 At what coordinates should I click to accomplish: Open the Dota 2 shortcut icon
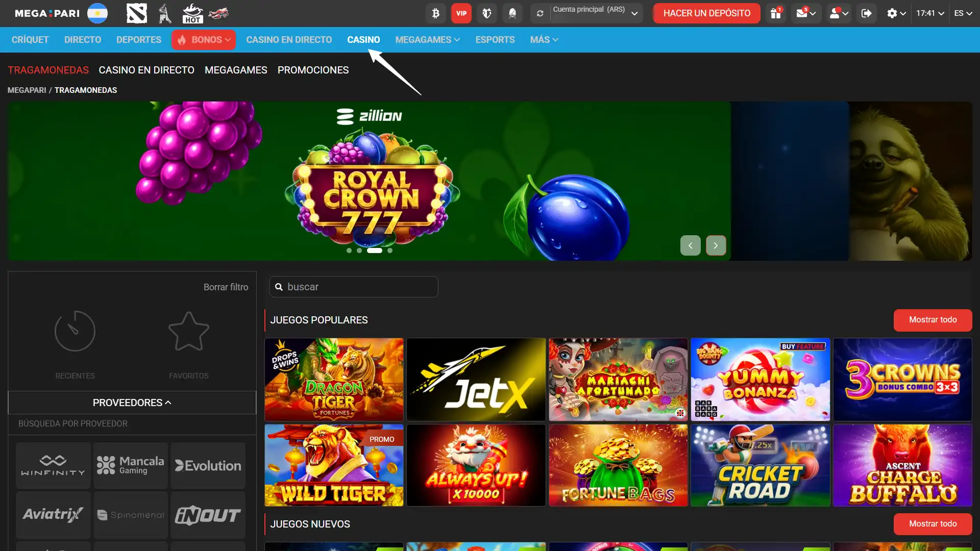[x=137, y=13]
